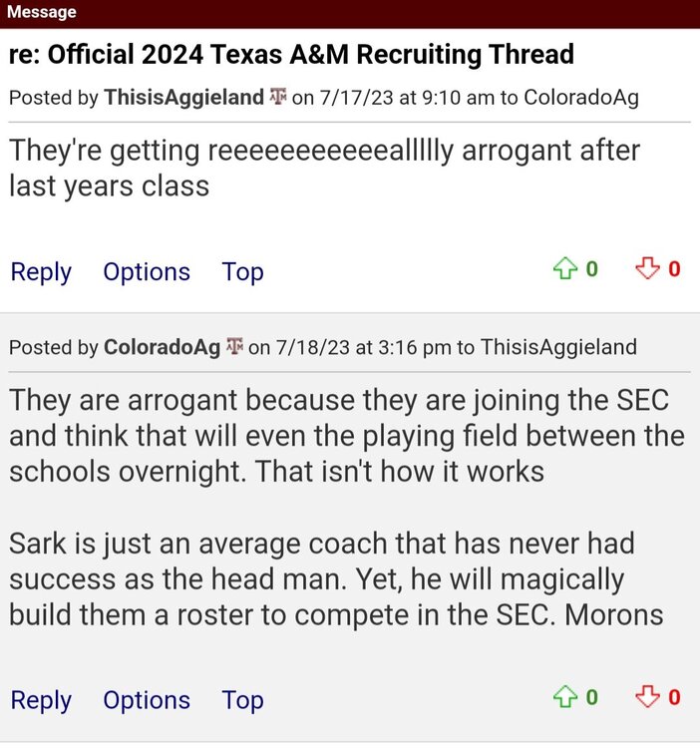Reply to ColoradoAg's post about Sark
Image resolution: width=700 pixels, height=748 pixels.
pyautogui.click(x=41, y=701)
